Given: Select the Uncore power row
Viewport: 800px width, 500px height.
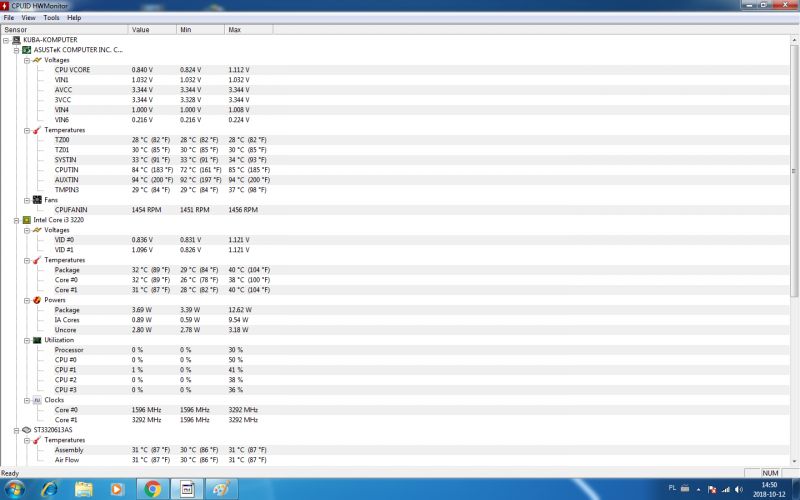Looking at the screenshot, I should click(x=395, y=330).
